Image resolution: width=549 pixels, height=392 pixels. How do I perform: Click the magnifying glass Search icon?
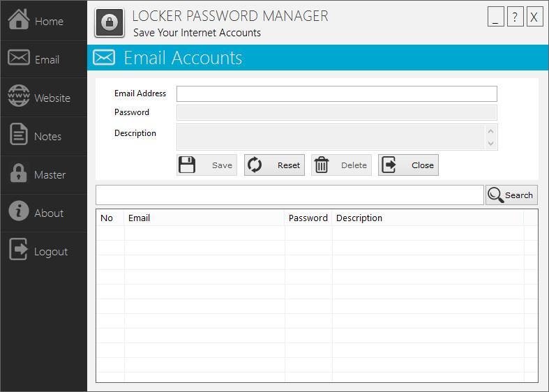click(x=495, y=195)
